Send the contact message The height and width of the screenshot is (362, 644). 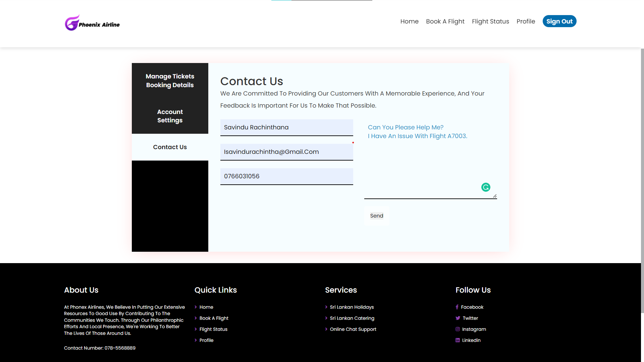click(376, 216)
